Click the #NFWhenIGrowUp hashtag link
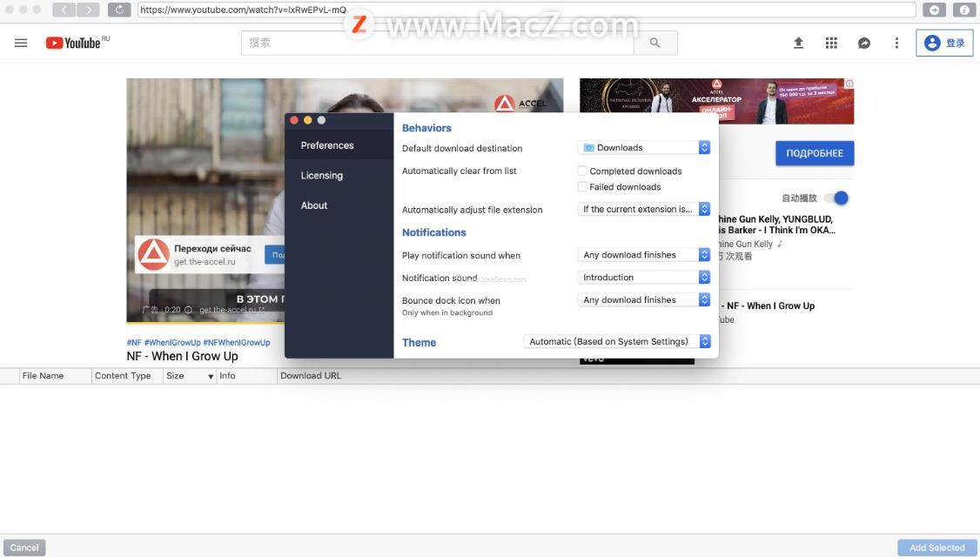 237,343
